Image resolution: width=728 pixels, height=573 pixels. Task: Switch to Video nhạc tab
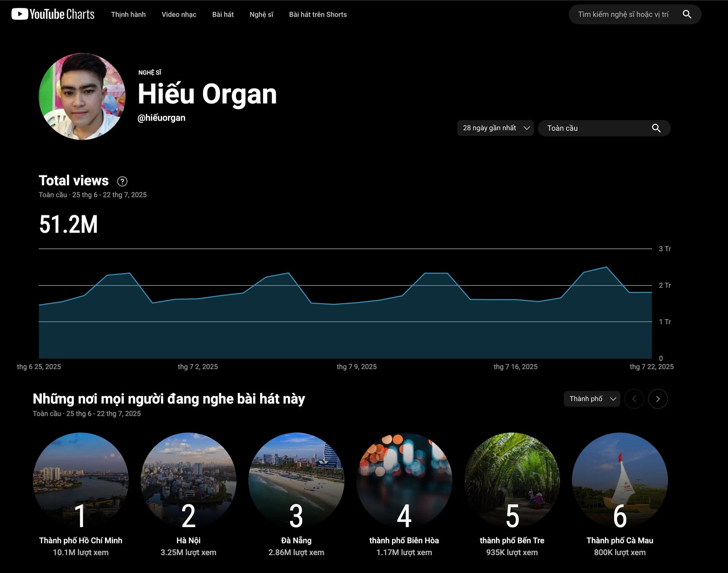179,14
